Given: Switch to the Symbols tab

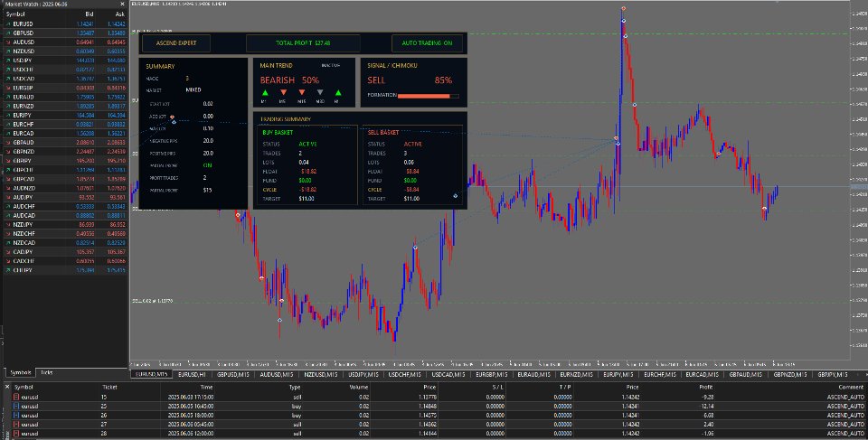Looking at the screenshot, I should coord(21,372).
